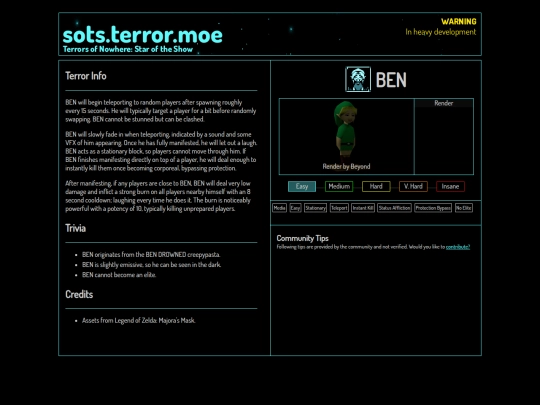Click 'Render by Beyond' caption

click(346, 166)
